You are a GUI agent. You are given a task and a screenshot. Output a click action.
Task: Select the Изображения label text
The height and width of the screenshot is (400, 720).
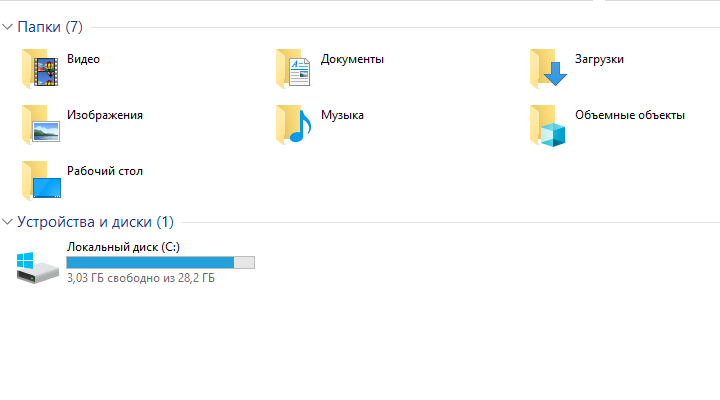(x=105, y=115)
